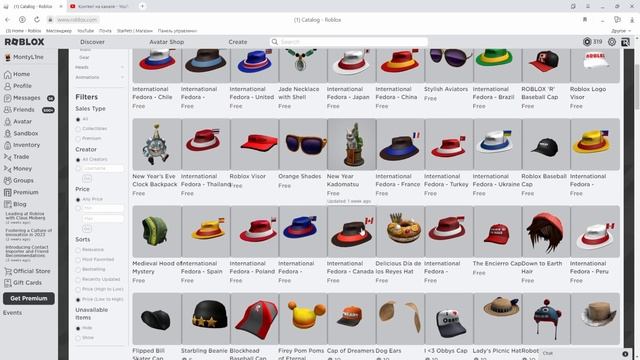
Task: Open the Roblox Logo Visor thumbnail
Action: (x=595, y=65)
